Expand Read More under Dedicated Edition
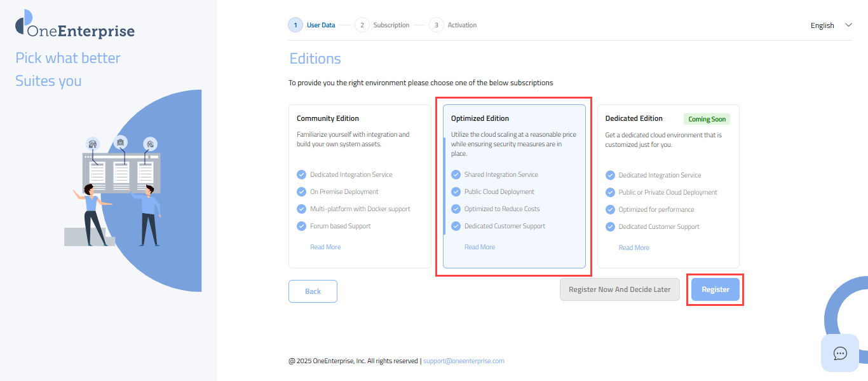The width and height of the screenshot is (868, 381). (634, 248)
